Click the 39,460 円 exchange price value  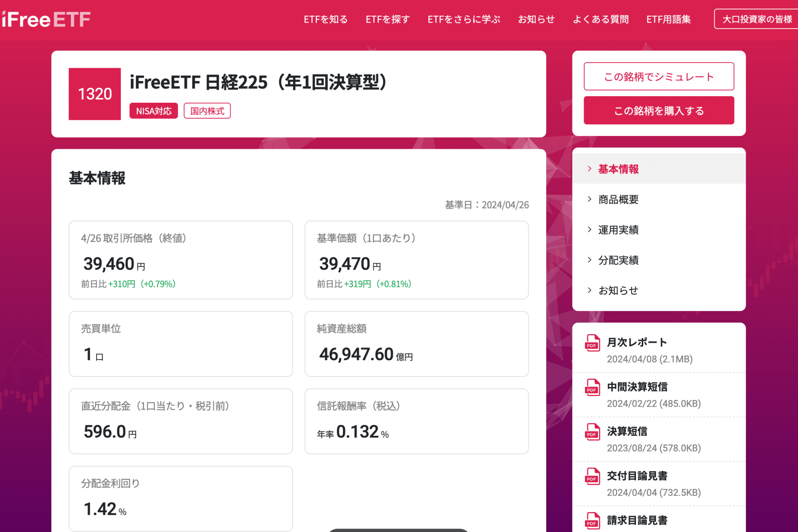point(114,264)
